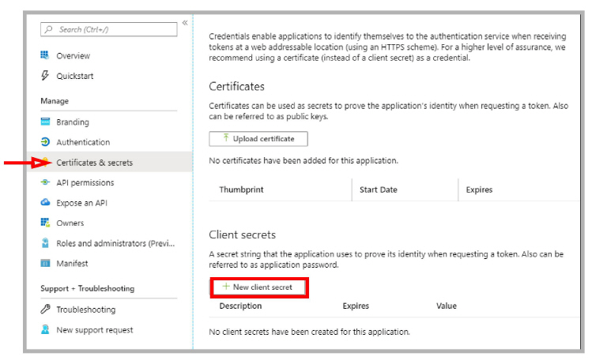Click the Support + Troubleshooting section label

pos(88,288)
